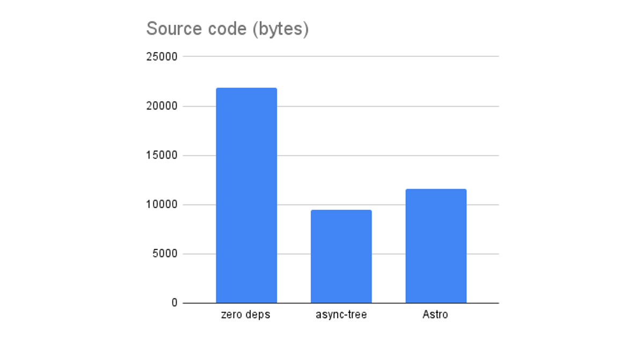
Task: Click the 20000 y-axis value
Action: coord(162,106)
